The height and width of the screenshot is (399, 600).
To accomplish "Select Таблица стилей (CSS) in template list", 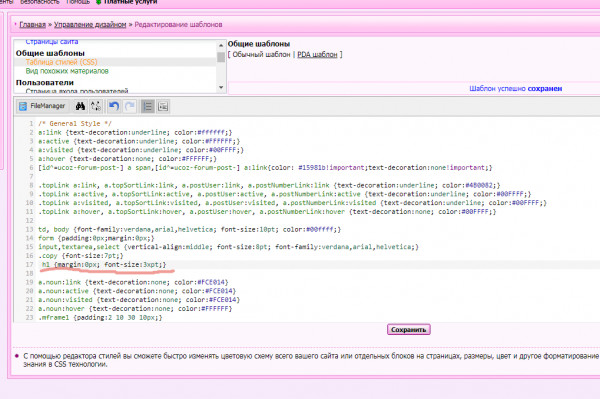I will point(61,62).
